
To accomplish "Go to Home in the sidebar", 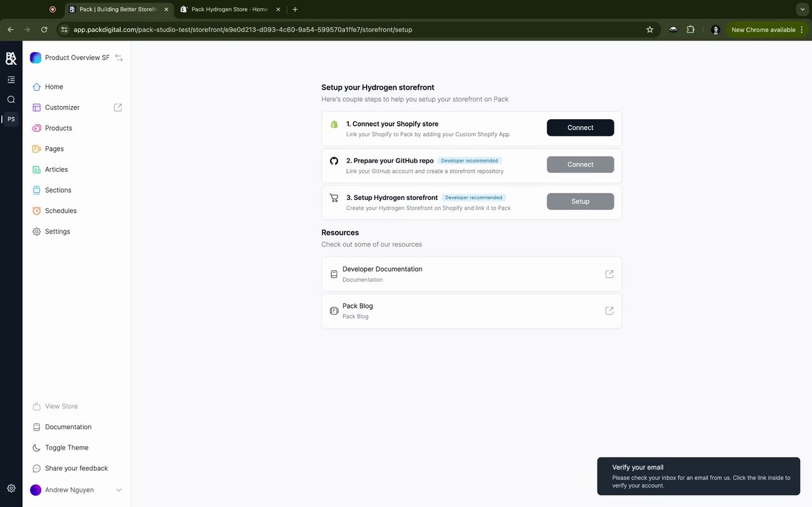I will pyautogui.click(x=54, y=87).
